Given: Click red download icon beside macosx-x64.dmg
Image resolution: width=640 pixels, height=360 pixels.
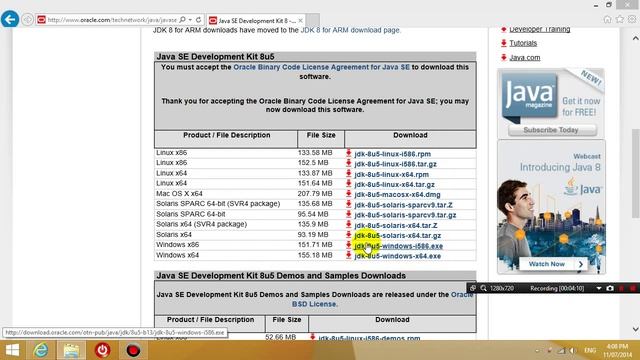Looking at the screenshot, I should point(349,194).
